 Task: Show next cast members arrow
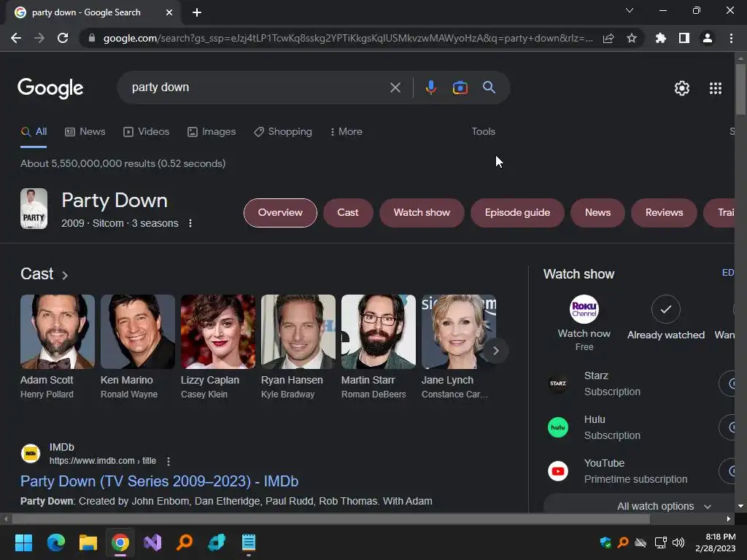(x=495, y=351)
